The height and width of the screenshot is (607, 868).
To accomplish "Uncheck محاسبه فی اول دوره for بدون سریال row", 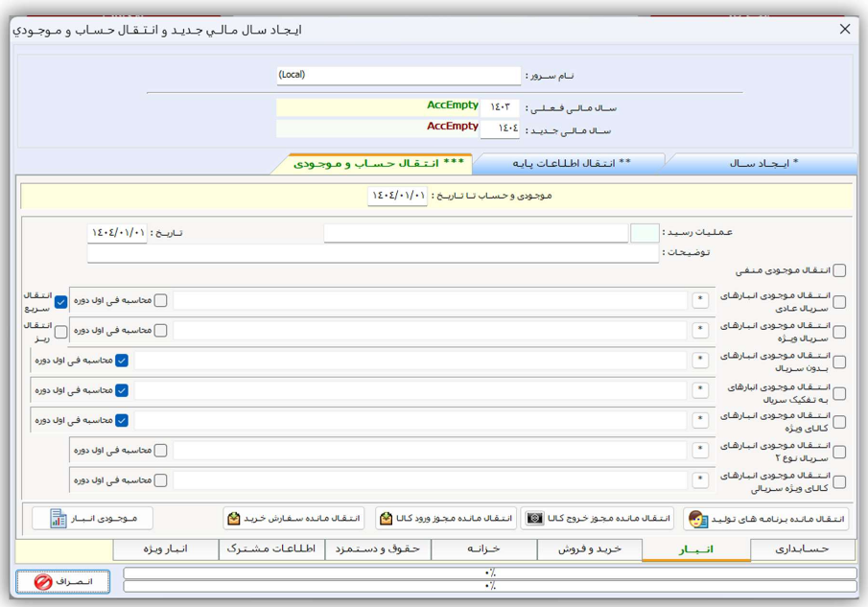I will (122, 361).
